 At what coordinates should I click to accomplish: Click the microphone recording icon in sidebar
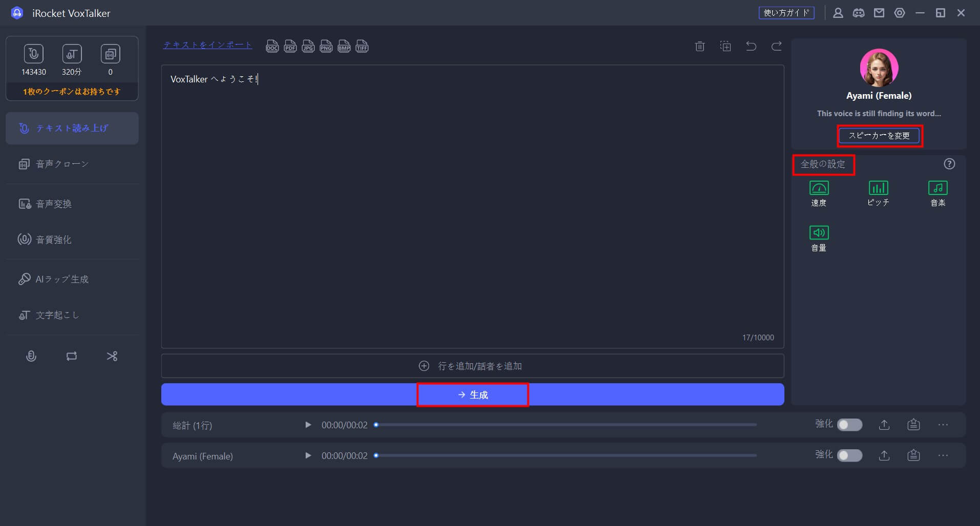coord(31,356)
